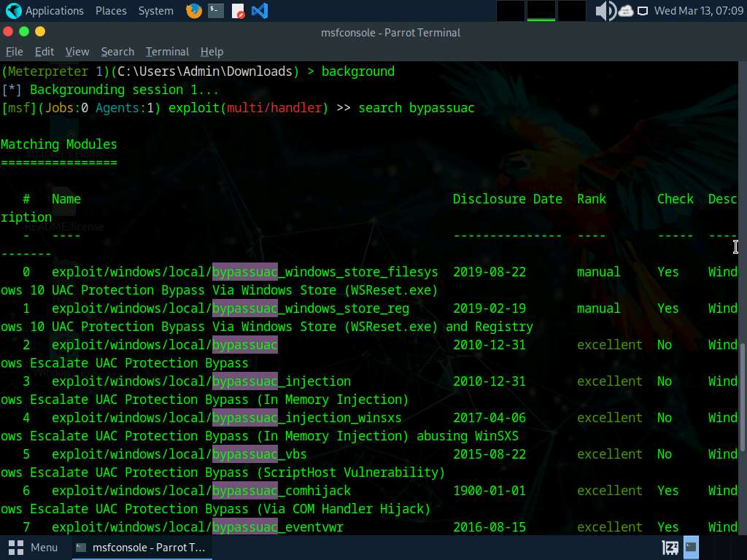The image size is (747, 560).
Task: Click the date and time clock
Action: [x=698, y=11]
